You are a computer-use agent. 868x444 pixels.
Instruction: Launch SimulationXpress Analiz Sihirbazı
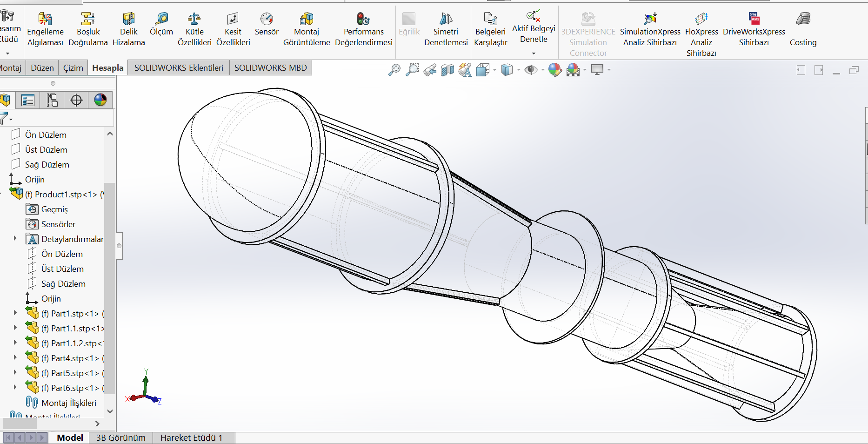tap(650, 29)
